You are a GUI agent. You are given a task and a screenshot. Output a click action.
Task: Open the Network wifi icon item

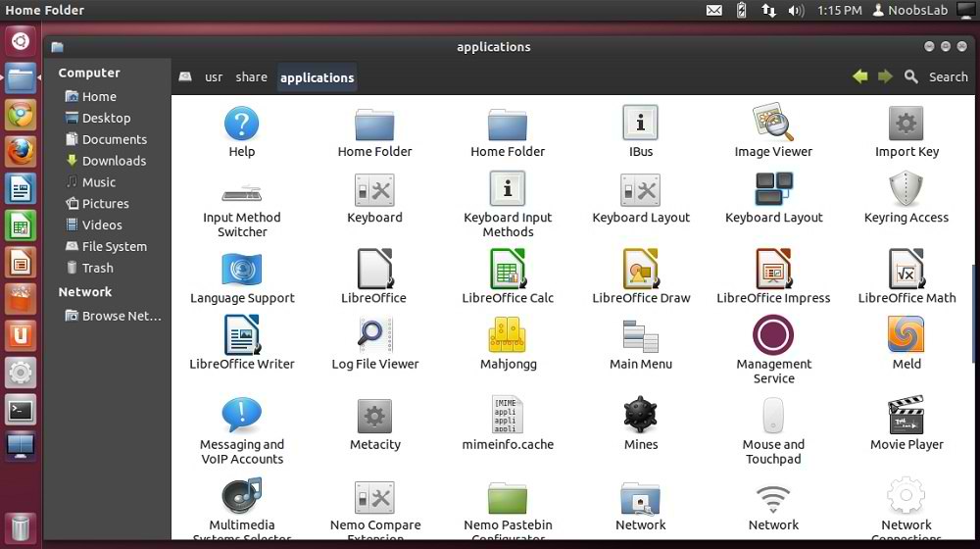pyautogui.click(x=773, y=499)
